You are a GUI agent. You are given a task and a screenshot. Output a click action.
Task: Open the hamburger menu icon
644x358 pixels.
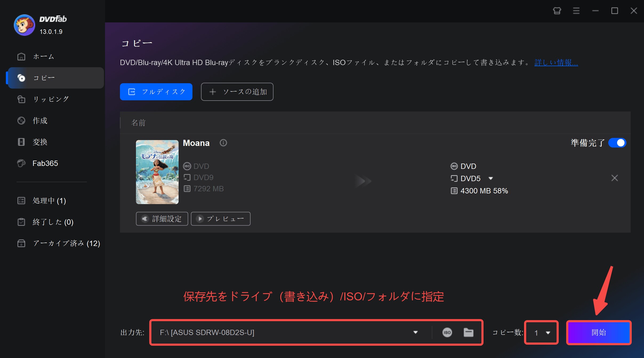576,11
